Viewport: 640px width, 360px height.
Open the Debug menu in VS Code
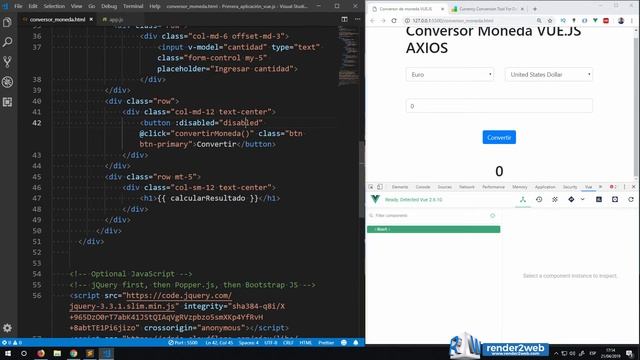109,6
